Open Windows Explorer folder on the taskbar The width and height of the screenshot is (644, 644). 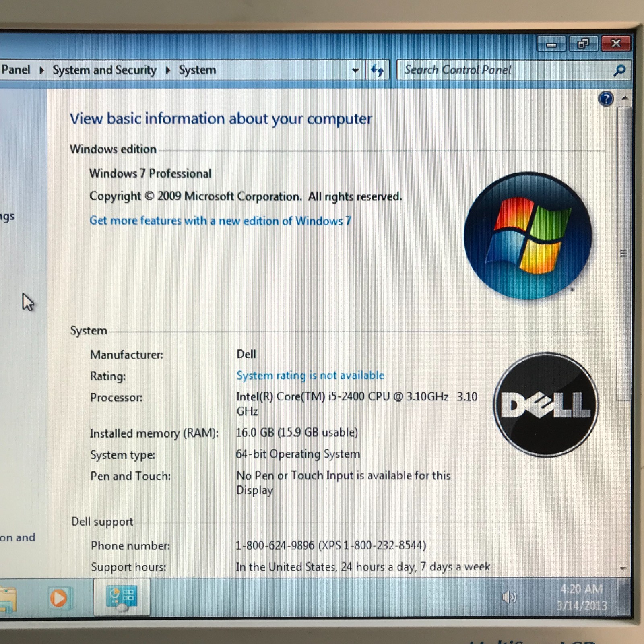[x=8, y=599]
